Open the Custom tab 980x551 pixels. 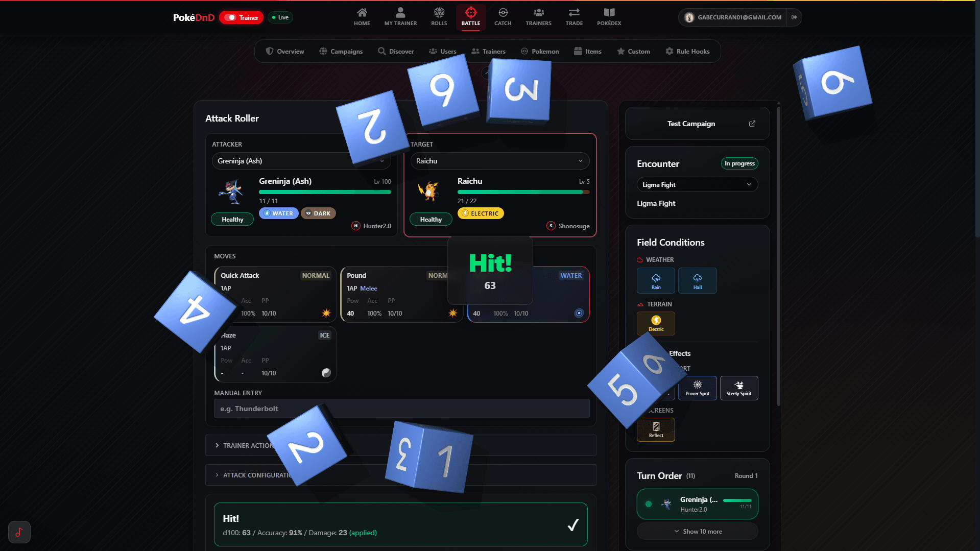[633, 52]
